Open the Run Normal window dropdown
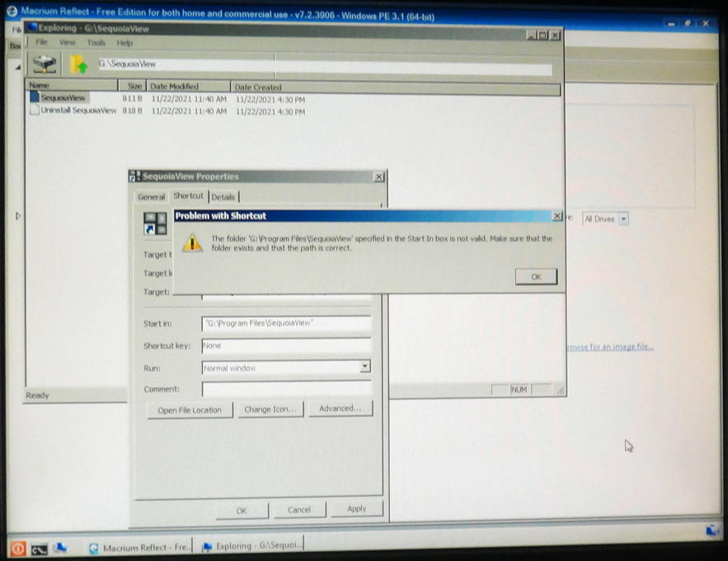This screenshot has height=561, width=728. click(x=365, y=366)
